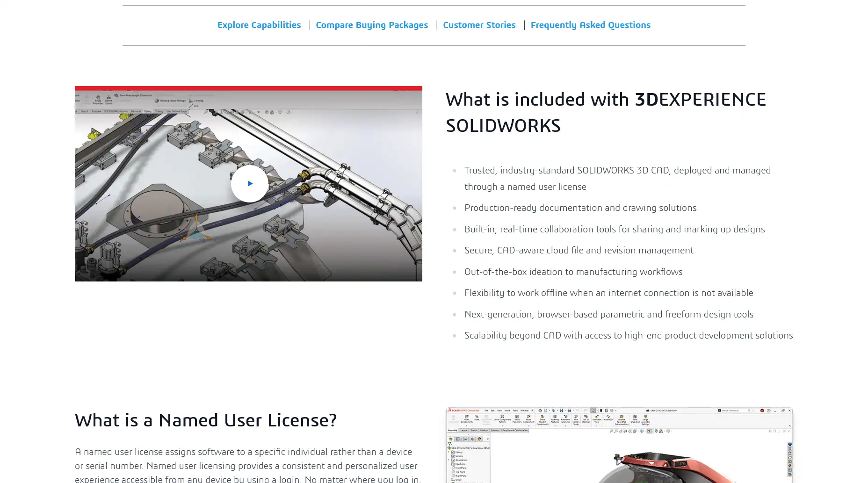Screen dimensions: 868x483
Task: Click the "What is a Named User License?" heading
Action: 206,420
